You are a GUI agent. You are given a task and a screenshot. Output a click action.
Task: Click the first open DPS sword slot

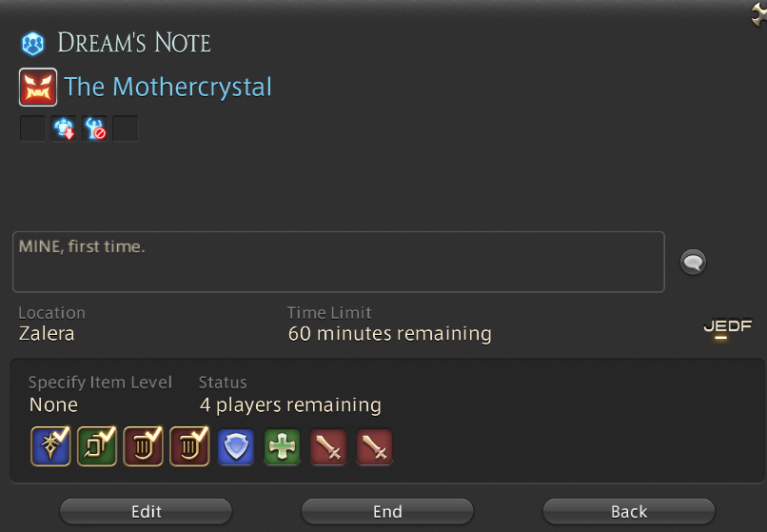click(328, 447)
